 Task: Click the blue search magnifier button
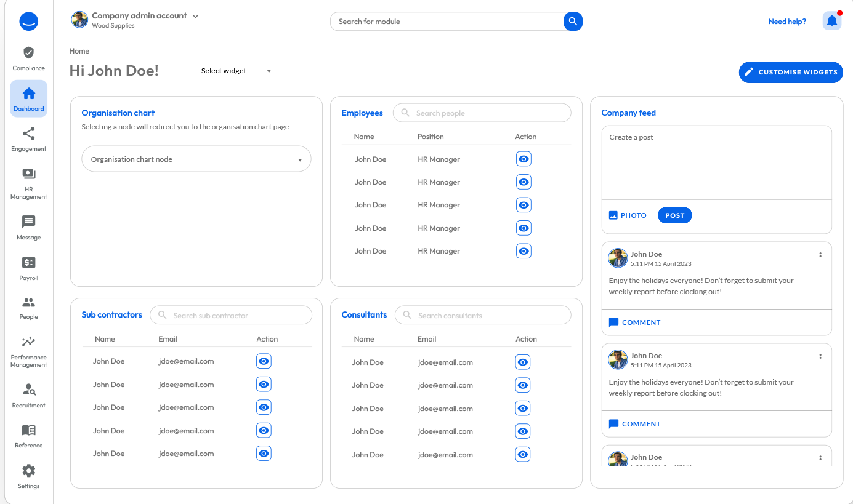pyautogui.click(x=573, y=22)
